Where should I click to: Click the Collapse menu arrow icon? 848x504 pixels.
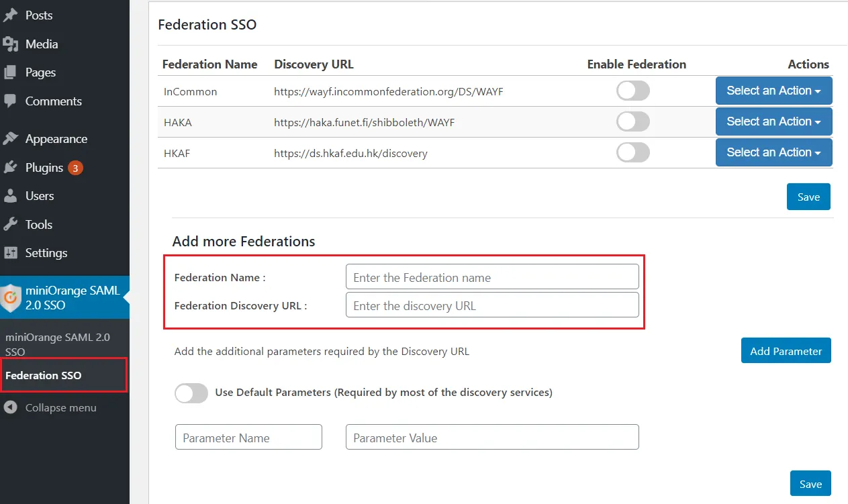pyautogui.click(x=10, y=408)
